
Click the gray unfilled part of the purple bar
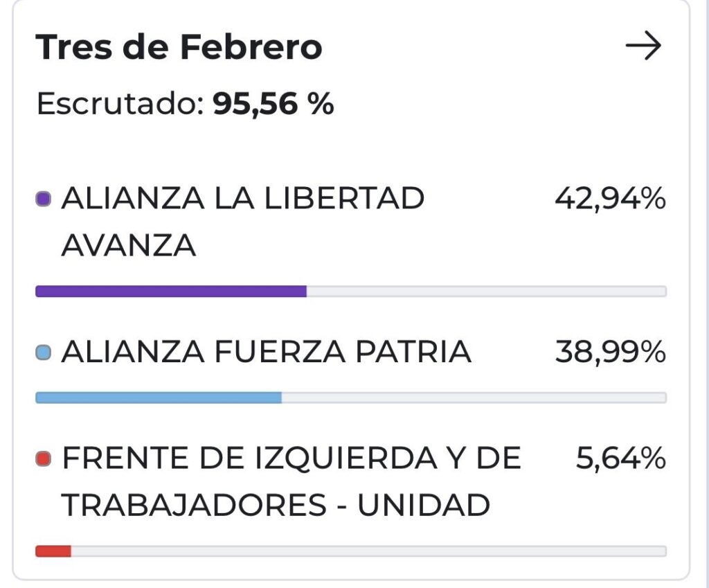click(485, 292)
